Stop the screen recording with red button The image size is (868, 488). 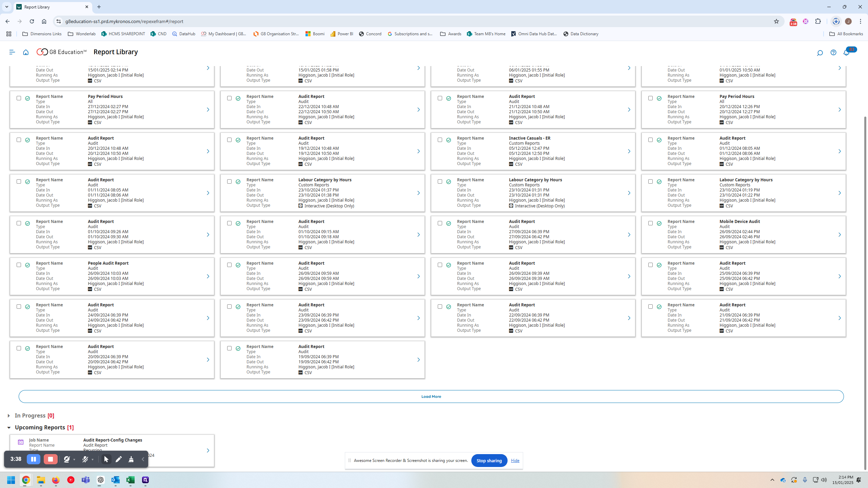coord(51,459)
